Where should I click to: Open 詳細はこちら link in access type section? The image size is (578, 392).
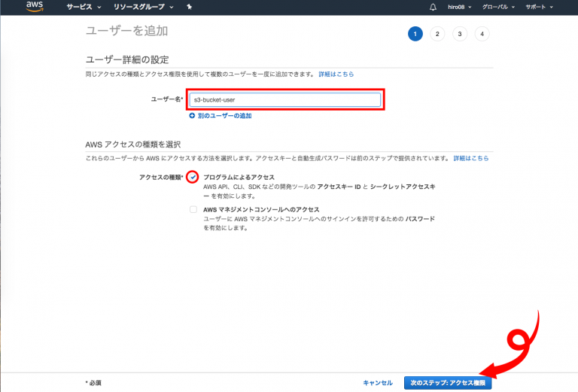click(x=471, y=158)
